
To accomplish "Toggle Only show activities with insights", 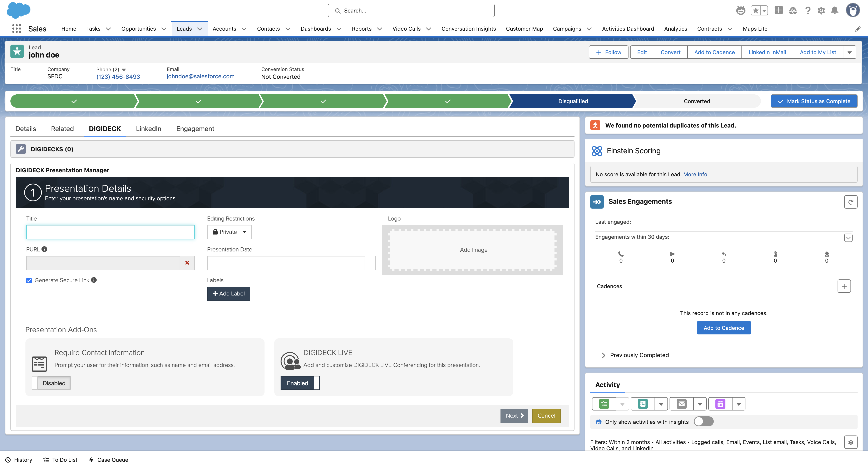I will tap(703, 422).
